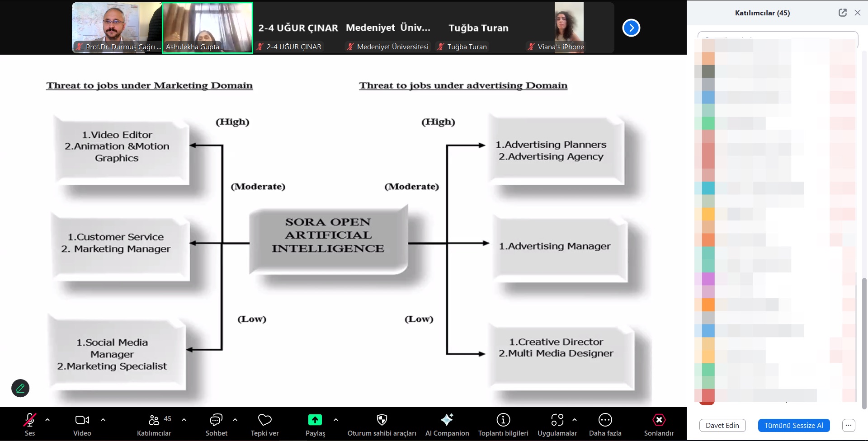Open annotation pencil tool
The width and height of the screenshot is (868, 441).
tap(20, 388)
